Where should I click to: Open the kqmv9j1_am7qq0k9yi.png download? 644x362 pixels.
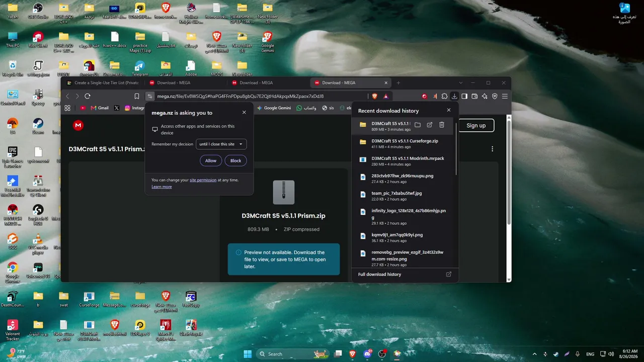(405, 237)
